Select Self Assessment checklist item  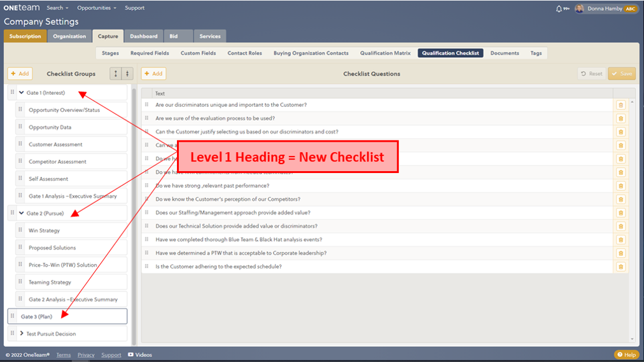[x=71, y=179]
